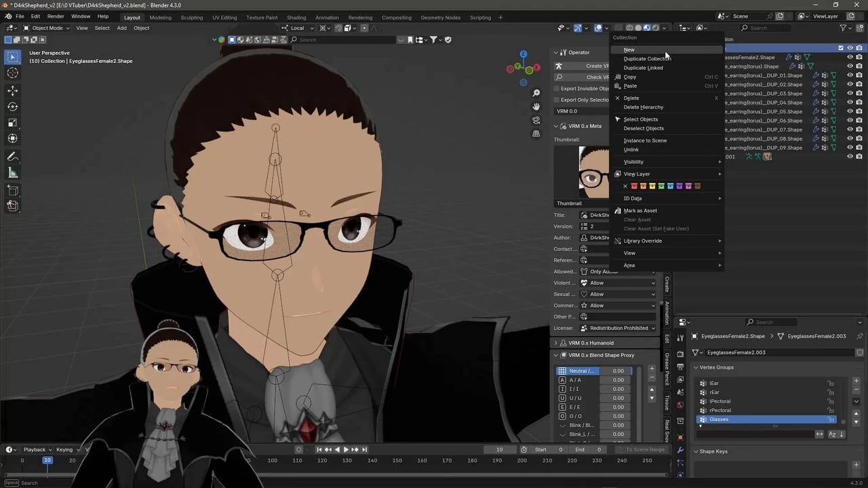Enable Export Invisible Objects checkbox
This screenshot has width=868, height=488.
click(x=557, y=88)
